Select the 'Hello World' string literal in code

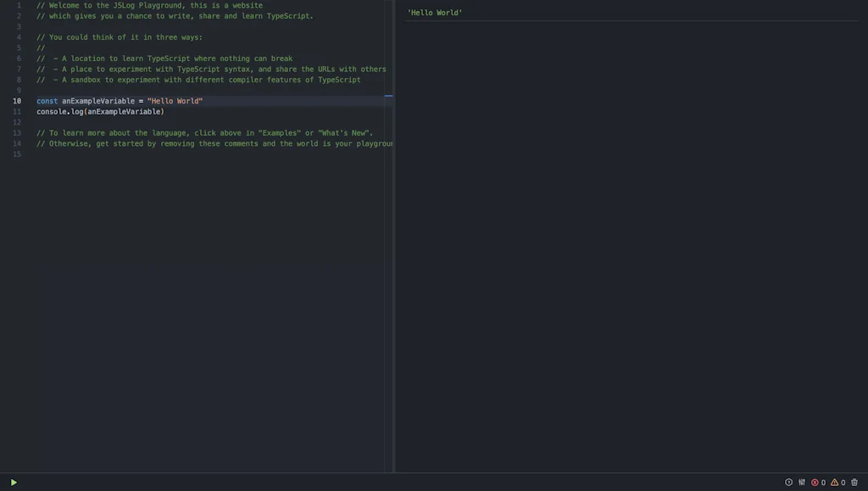click(175, 100)
